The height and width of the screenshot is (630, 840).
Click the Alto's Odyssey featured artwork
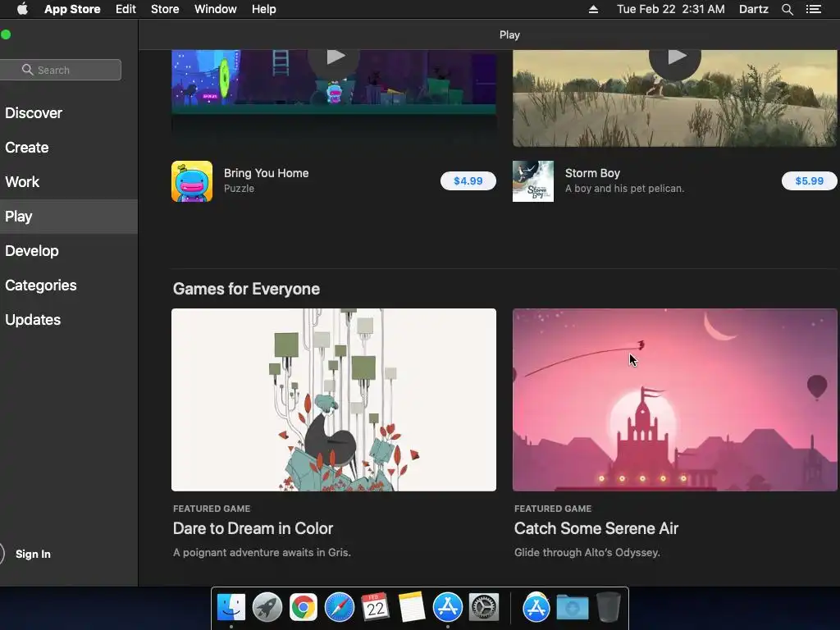click(x=675, y=399)
